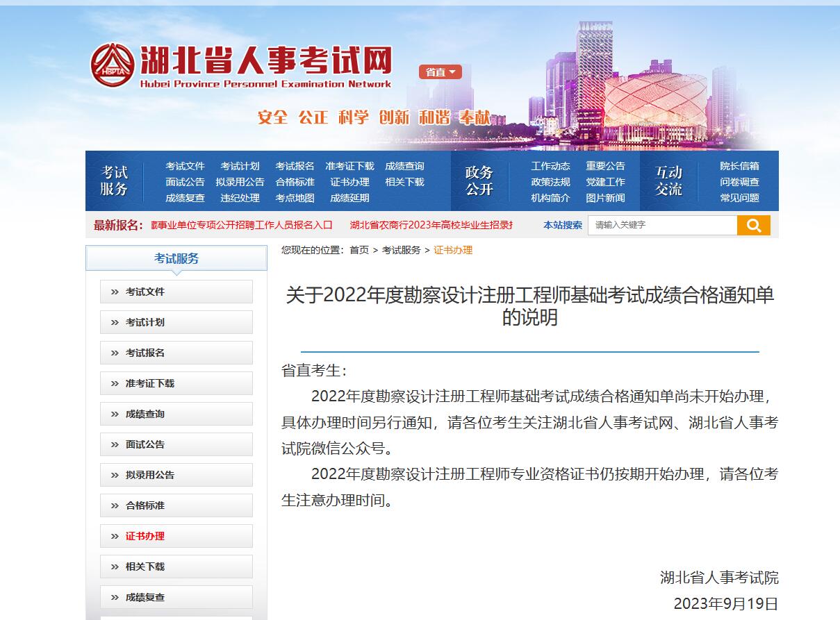
Task: Open 常见问题 link
Action: tap(739, 198)
